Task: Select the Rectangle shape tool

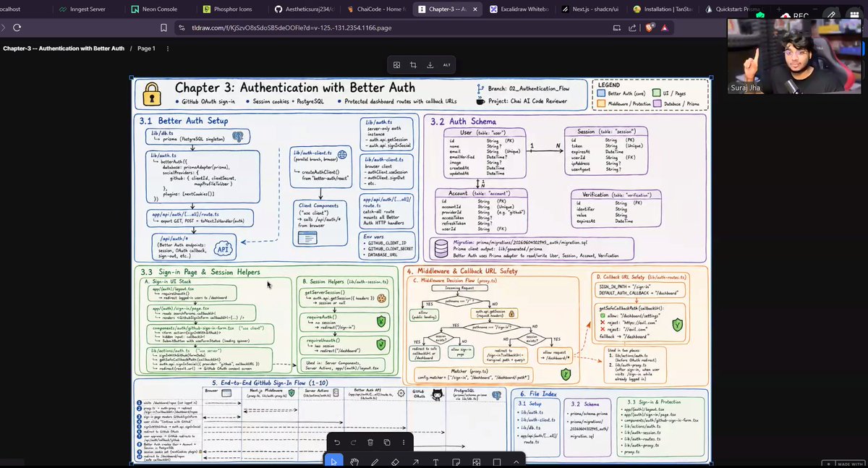Action: coord(496,462)
